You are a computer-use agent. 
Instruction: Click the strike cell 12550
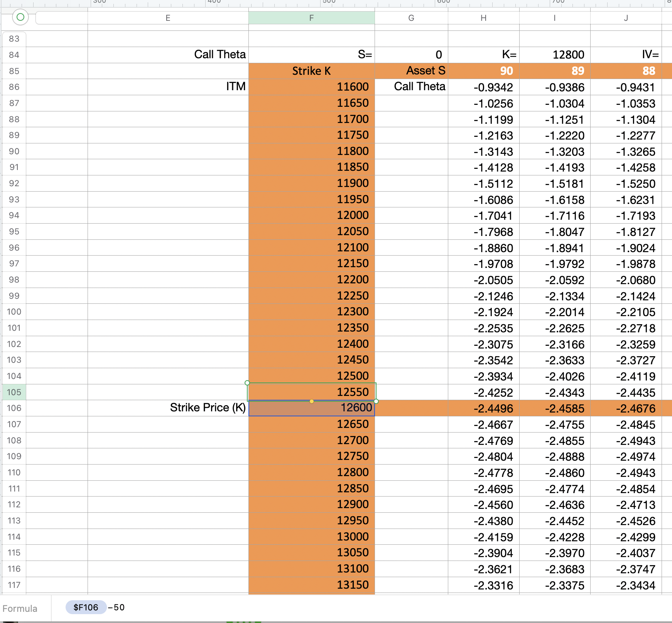tap(312, 392)
